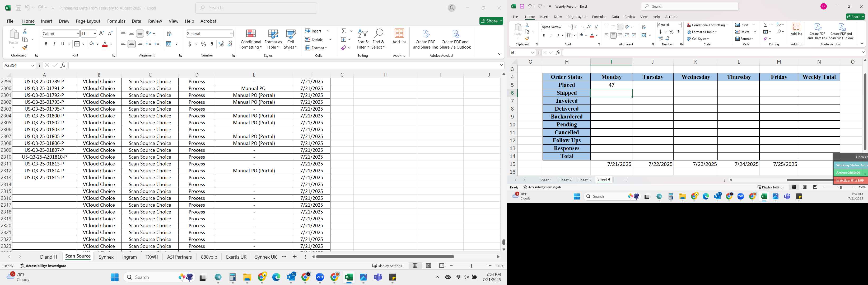Click Share button in Weekly Report window
Screen dimensions: 868x285
855,17
